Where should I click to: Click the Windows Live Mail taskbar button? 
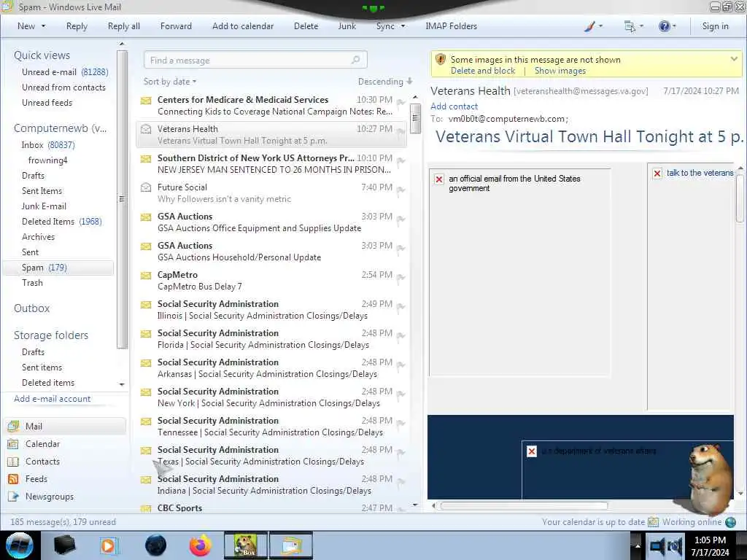(291, 545)
